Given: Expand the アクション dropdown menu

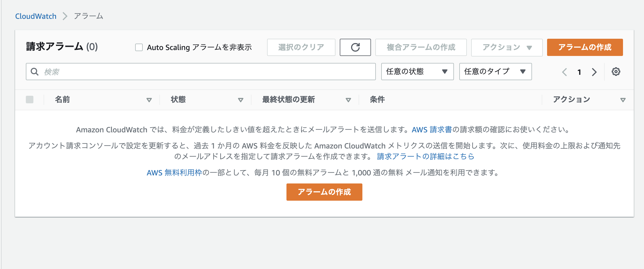Looking at the screenshot, I should [506, 47].
